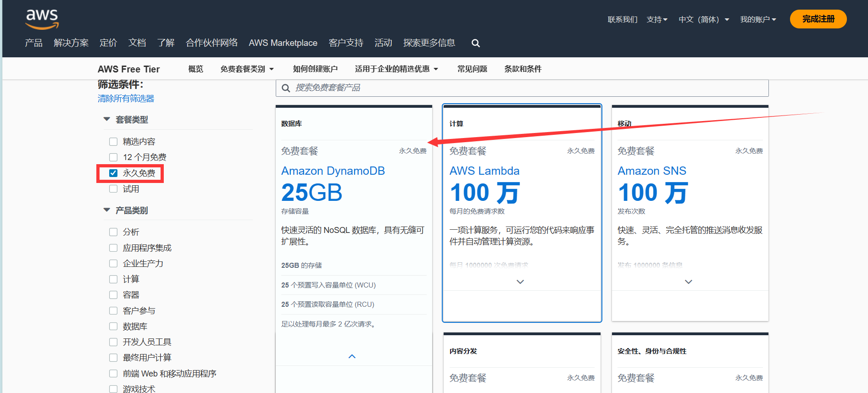Click '25 个预置读取容量单位 (RCU)' text
Screen dimensions: 868x393
coord(328,304)
